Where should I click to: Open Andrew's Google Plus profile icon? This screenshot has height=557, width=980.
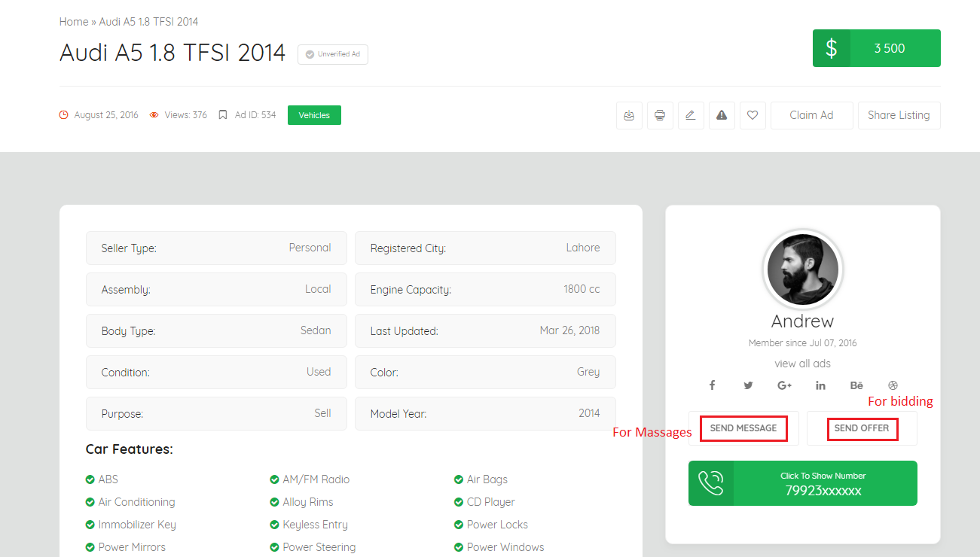pos(784,385)
